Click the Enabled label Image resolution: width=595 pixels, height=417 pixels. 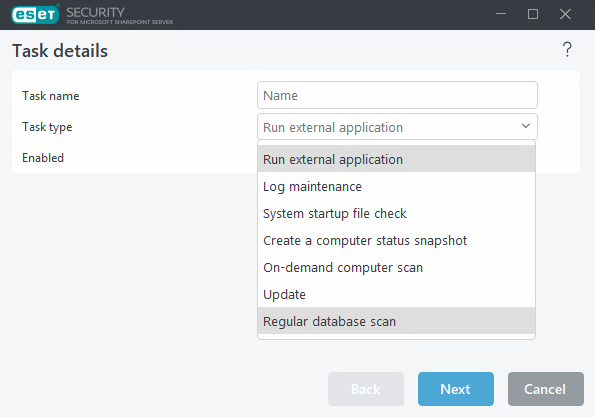43,158
